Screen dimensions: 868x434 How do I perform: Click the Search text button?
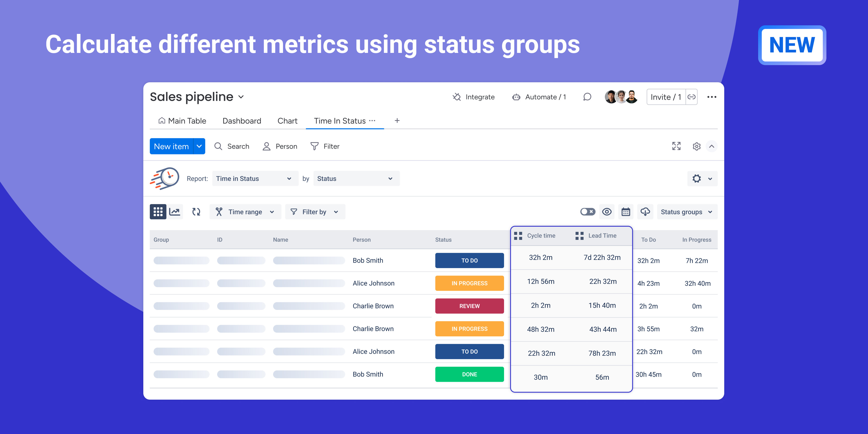[238, 146]
